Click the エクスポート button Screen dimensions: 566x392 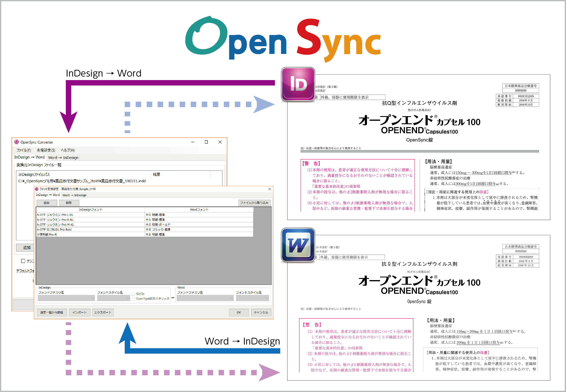click(103, 312)
